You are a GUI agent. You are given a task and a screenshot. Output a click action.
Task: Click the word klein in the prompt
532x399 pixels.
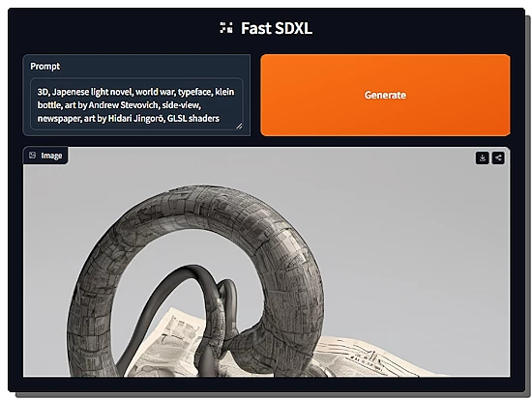[224, 92]
